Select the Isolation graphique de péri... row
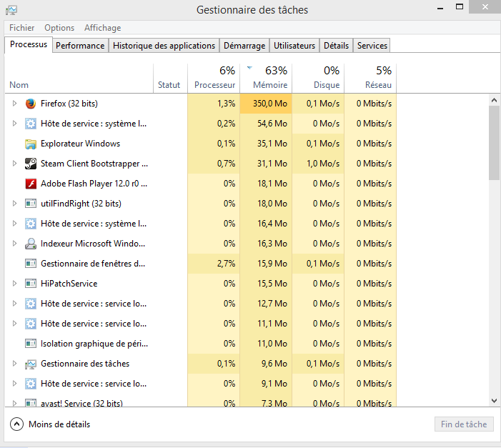The width and height of the screenshot is (501, 448). click(x=201, y=344)
